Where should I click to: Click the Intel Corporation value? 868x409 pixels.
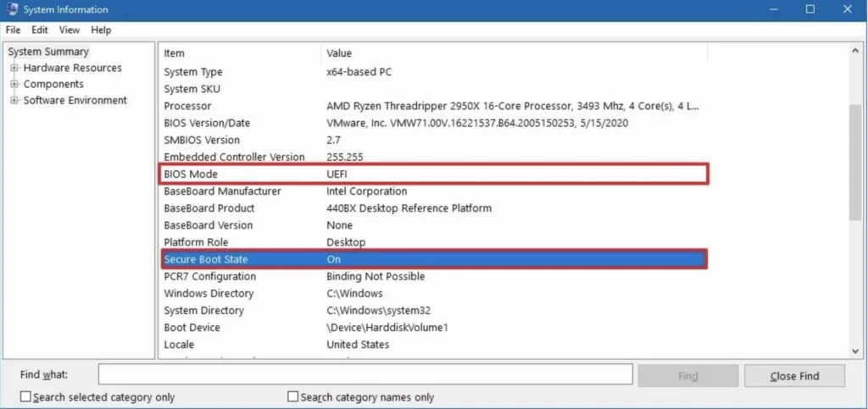366,191
